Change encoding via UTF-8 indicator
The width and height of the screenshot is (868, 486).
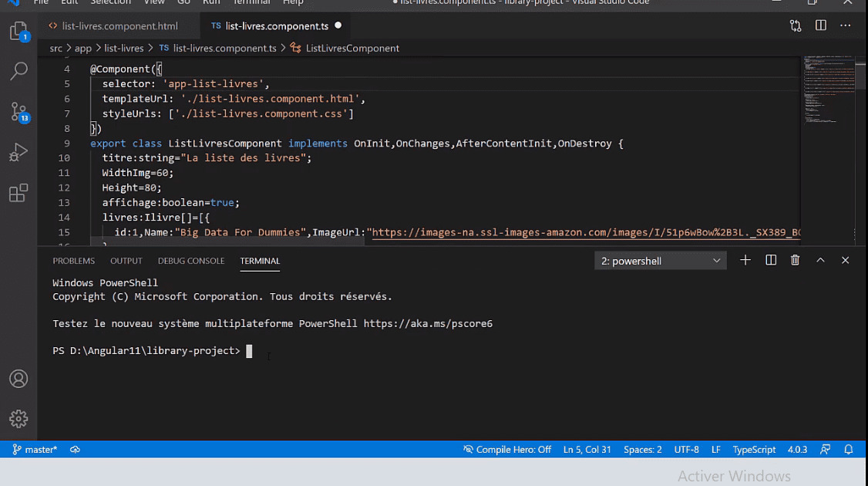coord(686,450)
